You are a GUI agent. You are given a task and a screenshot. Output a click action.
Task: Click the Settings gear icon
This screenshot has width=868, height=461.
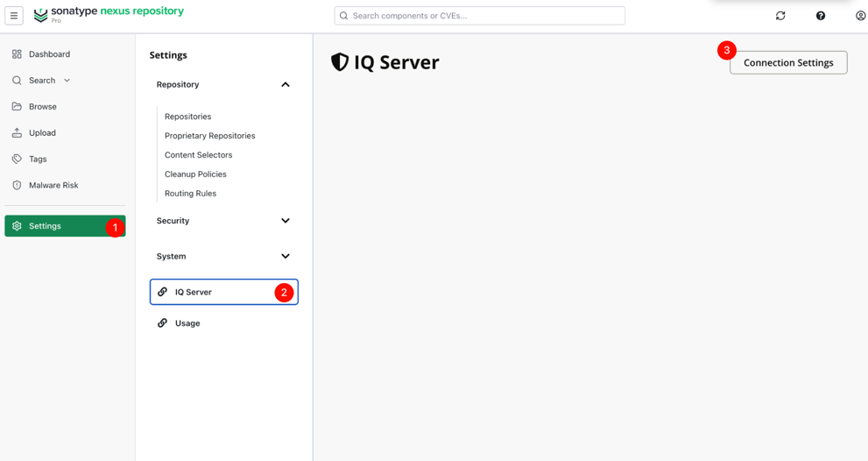(x=17, y=226)
